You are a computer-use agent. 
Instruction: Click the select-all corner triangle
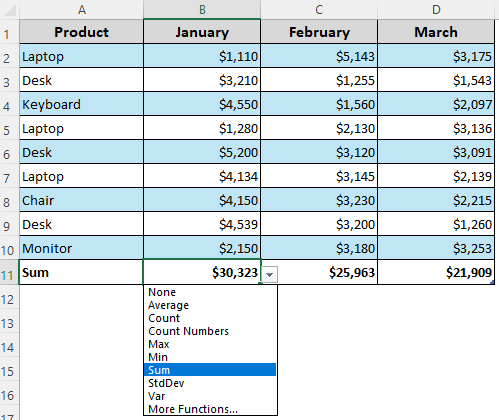10,10
